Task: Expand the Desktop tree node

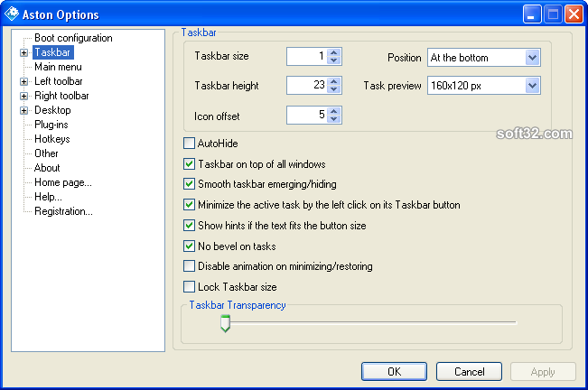Action: pyautogui.click(x=24, y=110)
